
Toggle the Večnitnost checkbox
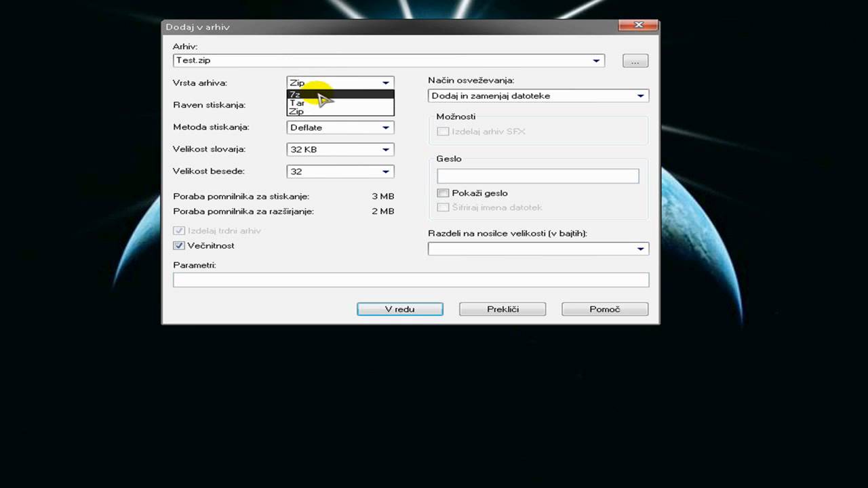point(179,246)
